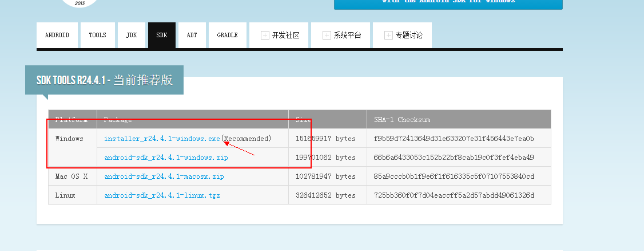Expand the 系统平台 menu tab
Image resolution: width=644 pixels, height=251 pixels.
pyautogui.click(x=340, y=36)
